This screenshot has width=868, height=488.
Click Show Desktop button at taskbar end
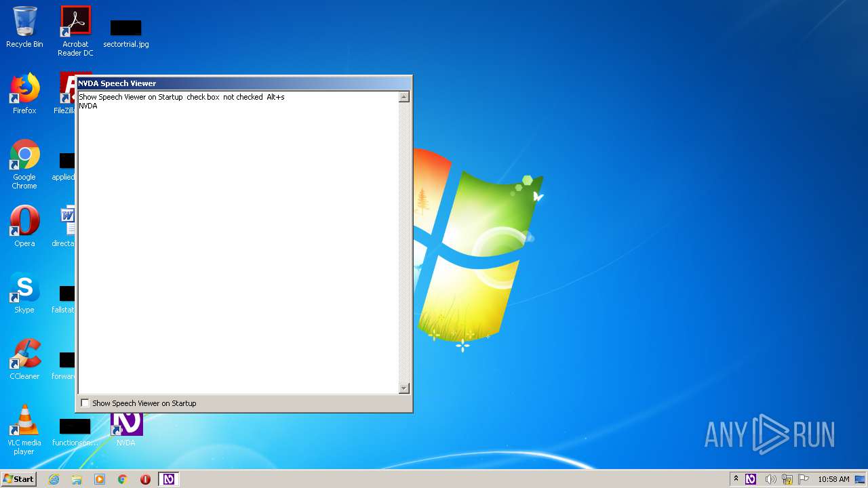861,479
